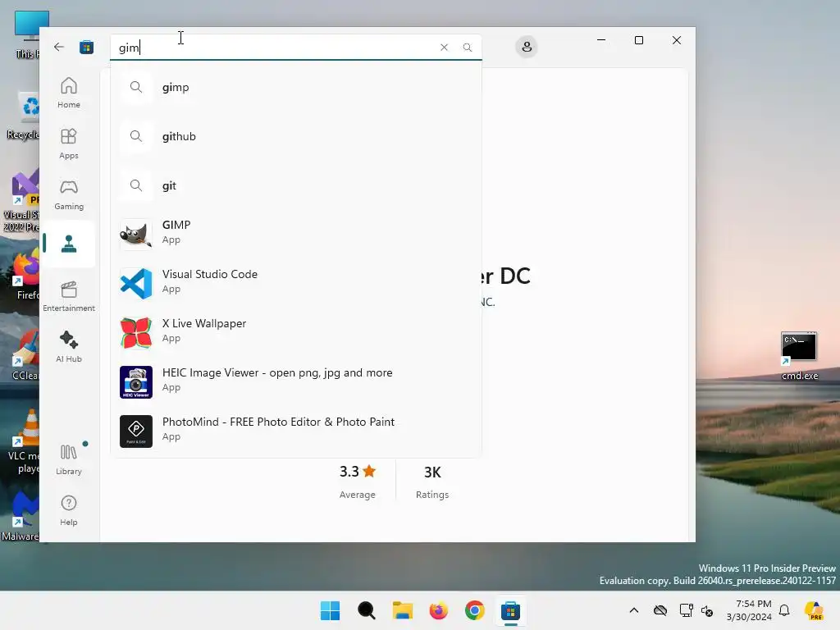This screenshot has height=630, width=840.
Task: Select the cmd.exe desktop shortcut
Action: pyautogui.click(x=799, y=356)
